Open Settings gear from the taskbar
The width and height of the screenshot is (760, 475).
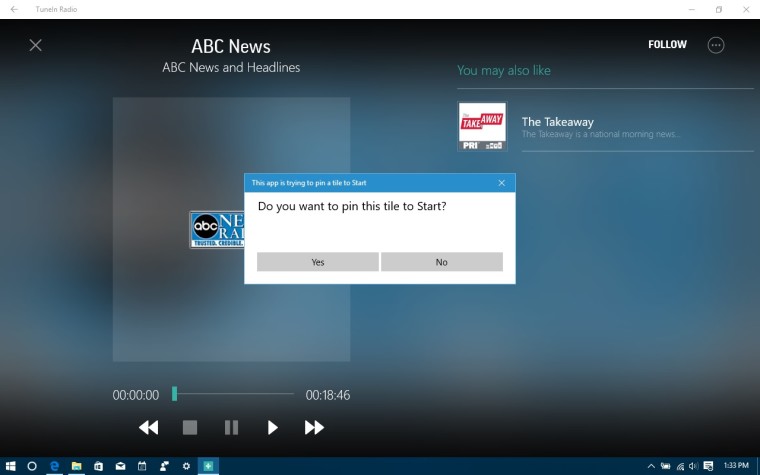[186, 466]
